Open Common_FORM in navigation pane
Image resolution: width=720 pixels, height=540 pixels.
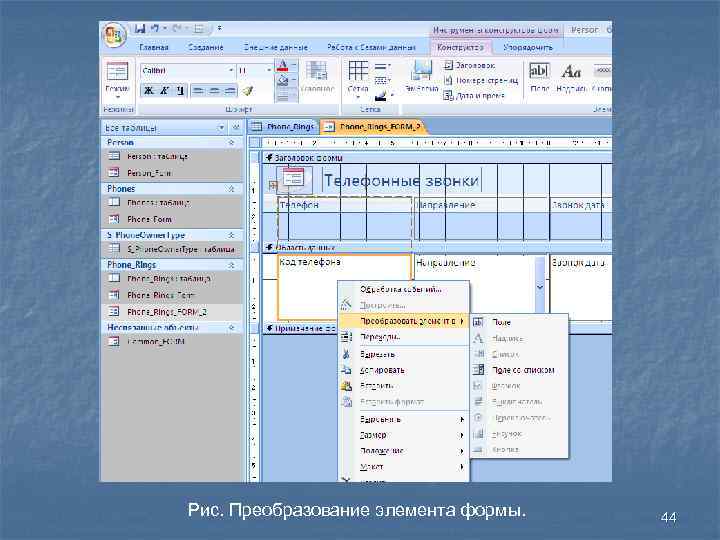pos(172,342)
